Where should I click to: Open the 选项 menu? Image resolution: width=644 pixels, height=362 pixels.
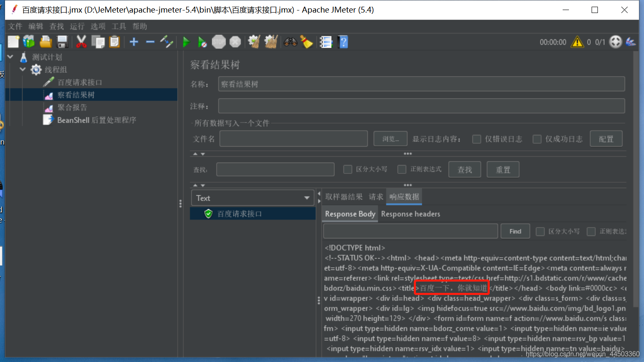[98, 26]
